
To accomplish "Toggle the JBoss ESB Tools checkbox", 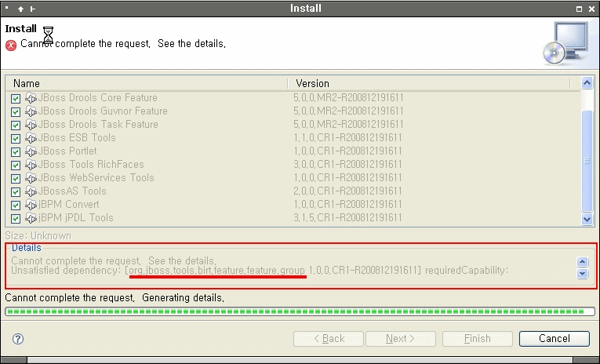I will pos(16,139).
